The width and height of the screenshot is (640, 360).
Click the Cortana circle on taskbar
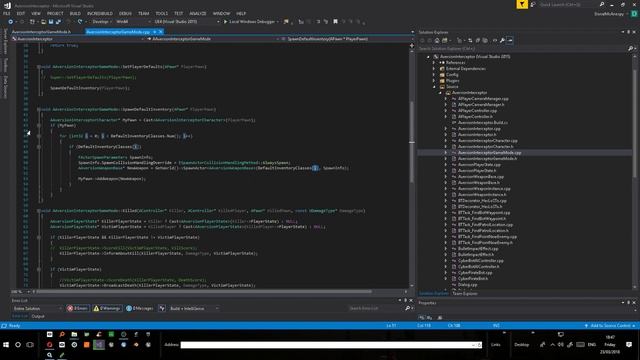click(x=18, y=345)
